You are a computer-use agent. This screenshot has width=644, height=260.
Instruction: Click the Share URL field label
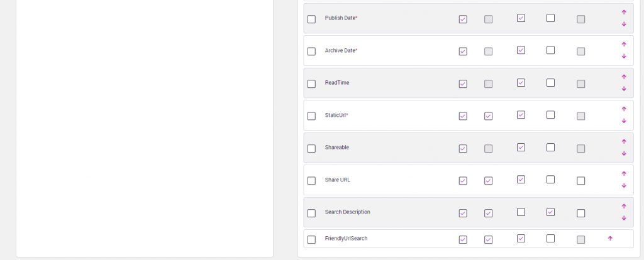pyautogui.click(x=337, y=180)
